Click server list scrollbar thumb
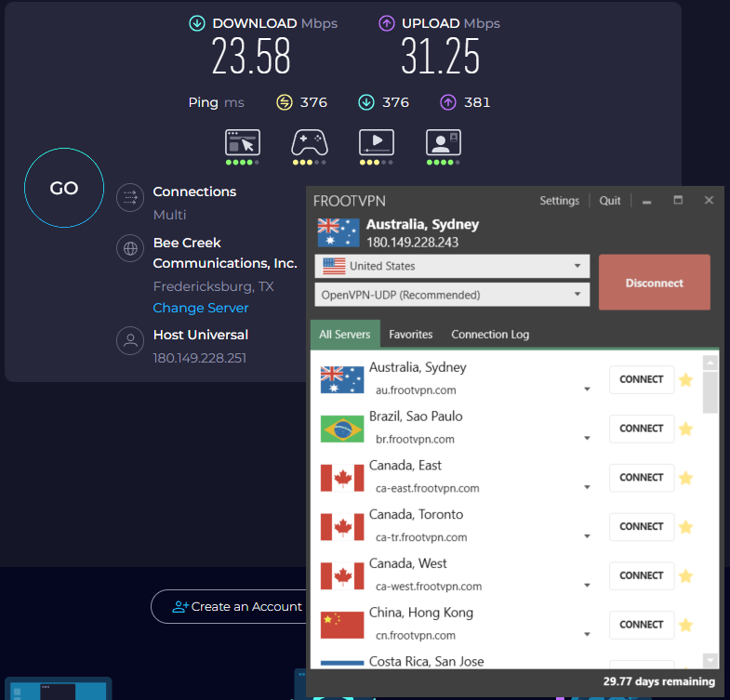This screenshot has height=700, width=730. [710, 392]
